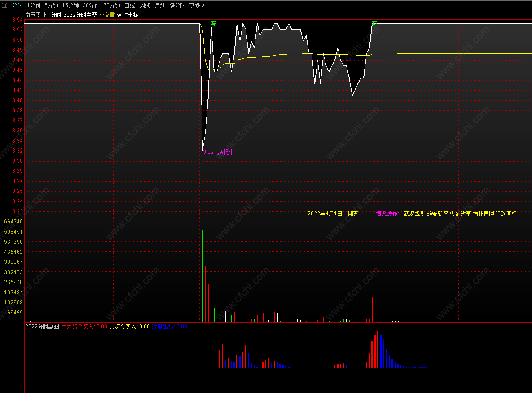Switch to the 5分钟 period tab

click(x=51, y=5)
